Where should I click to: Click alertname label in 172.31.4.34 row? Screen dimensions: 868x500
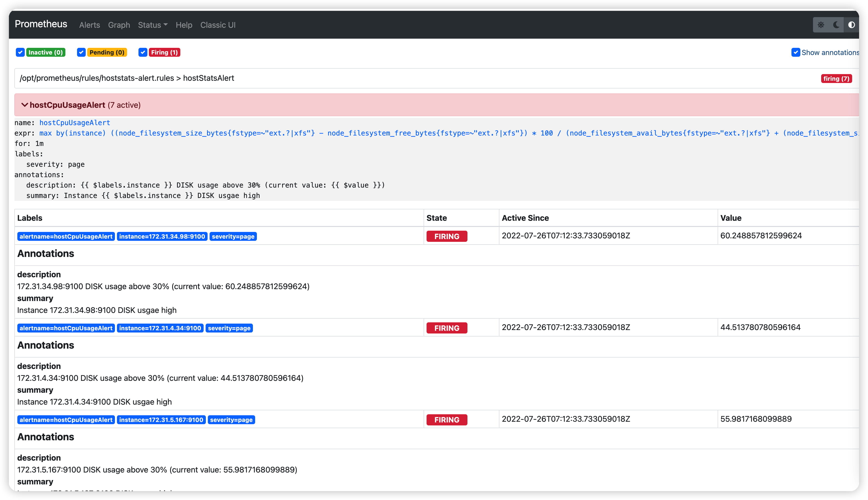point(66,328)
